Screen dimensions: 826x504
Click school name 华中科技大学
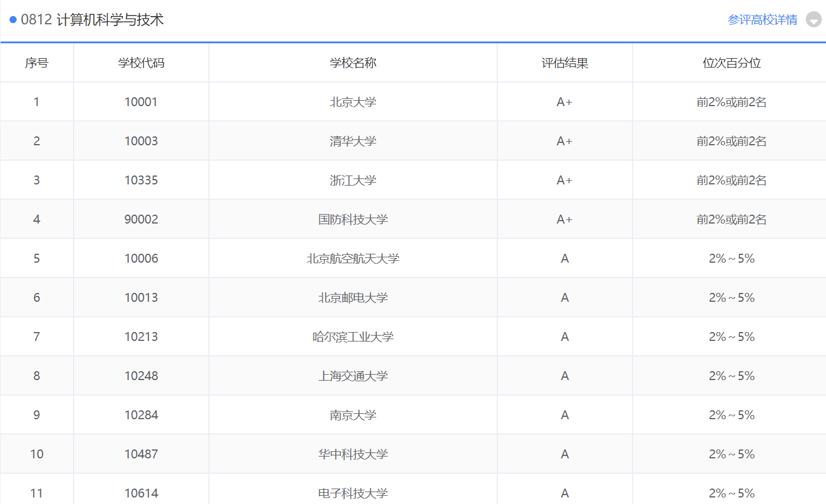(x=353, y=454)
